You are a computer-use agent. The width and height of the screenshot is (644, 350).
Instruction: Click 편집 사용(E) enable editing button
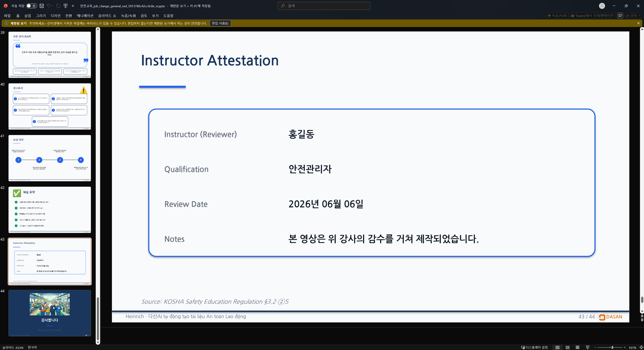(220, 23)
